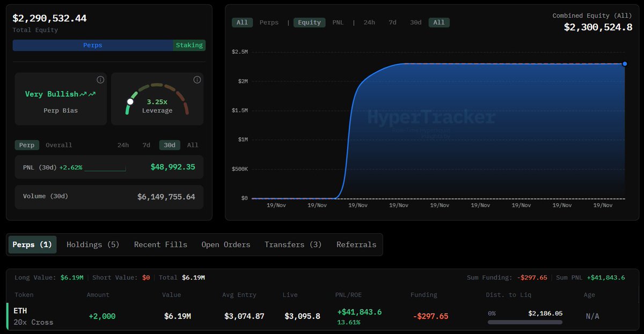Image resolution: width=644 pixels, height=334 pixels.
Task: Open the Leverage gauge info tooltip
Action: click(x=196, y=79)
